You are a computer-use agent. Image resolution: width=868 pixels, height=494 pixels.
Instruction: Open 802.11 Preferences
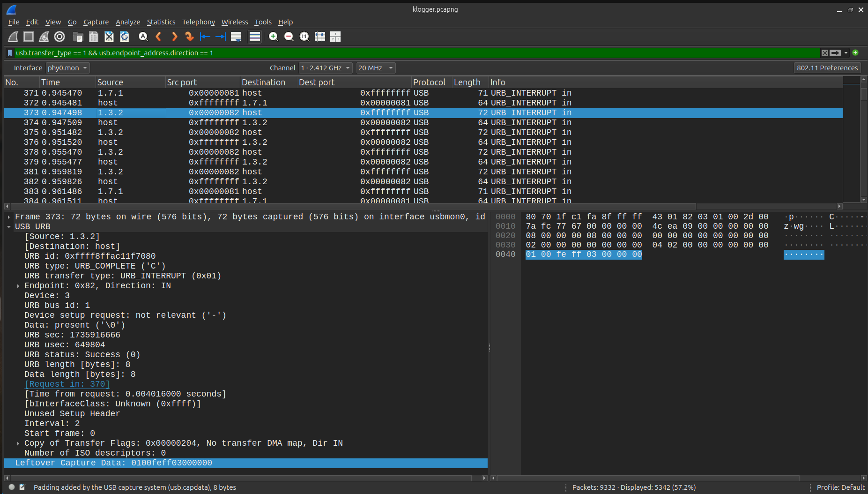click(827, 68)
